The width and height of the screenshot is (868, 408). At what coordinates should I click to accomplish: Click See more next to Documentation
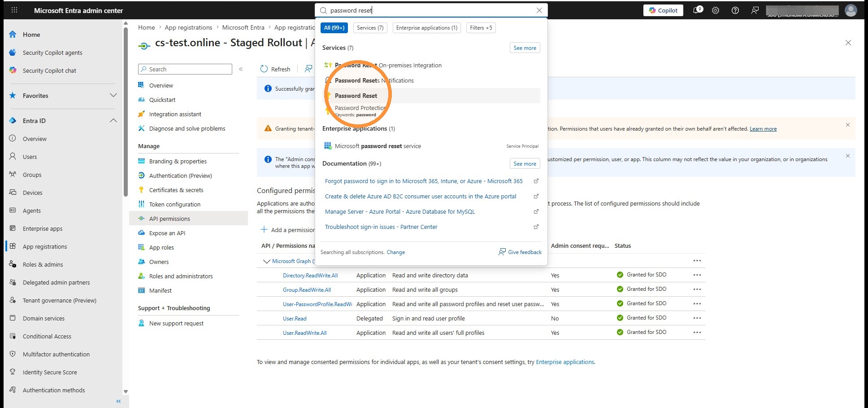(525, 164)
